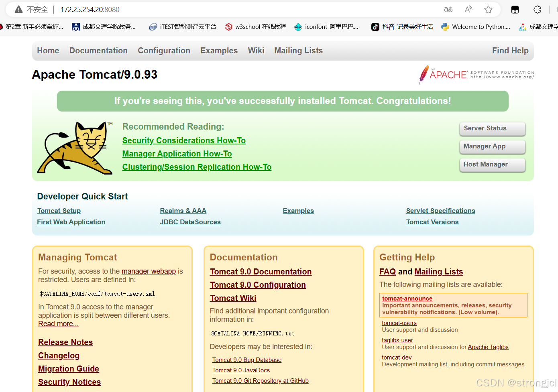Open the w3school bookmark
The image size is (558, 392).
point(256,27)
